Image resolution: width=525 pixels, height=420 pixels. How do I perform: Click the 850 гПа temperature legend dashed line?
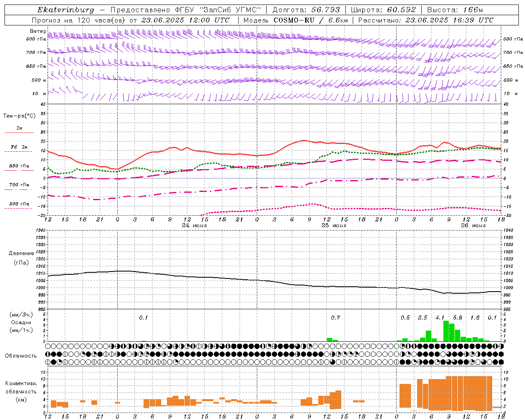point(19,170)
